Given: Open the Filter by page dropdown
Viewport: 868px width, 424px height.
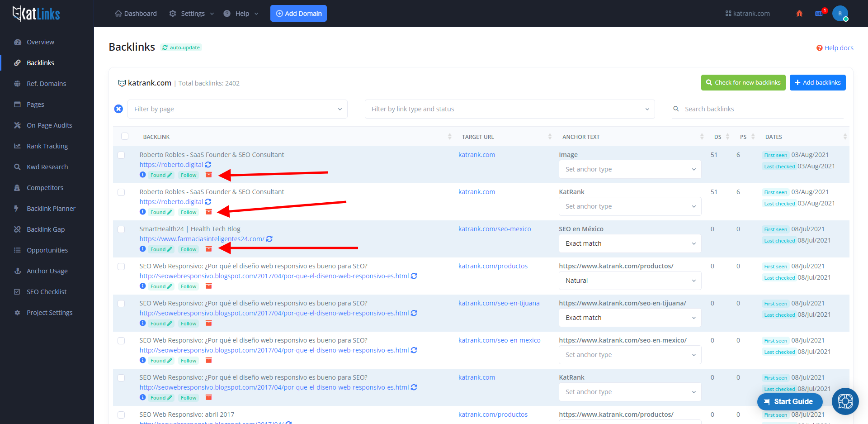Looking at the screenshot, I should point(237,109).
